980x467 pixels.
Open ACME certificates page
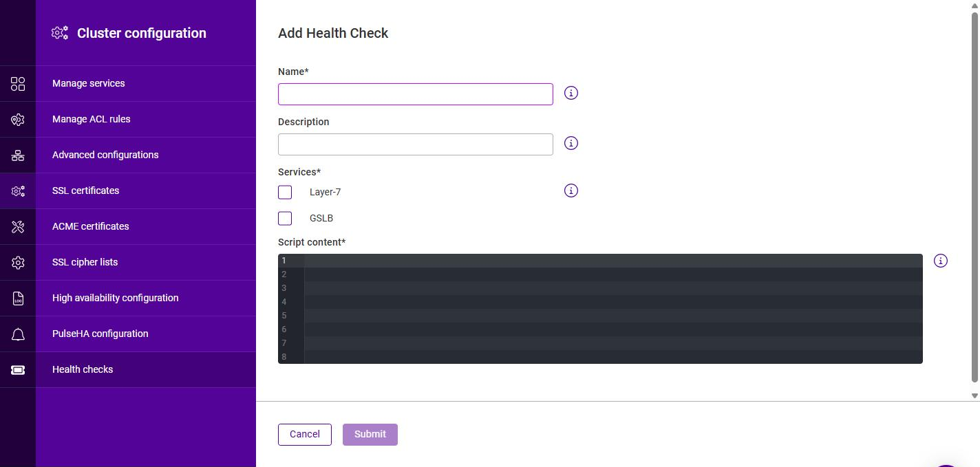click(x=146, y=226)
